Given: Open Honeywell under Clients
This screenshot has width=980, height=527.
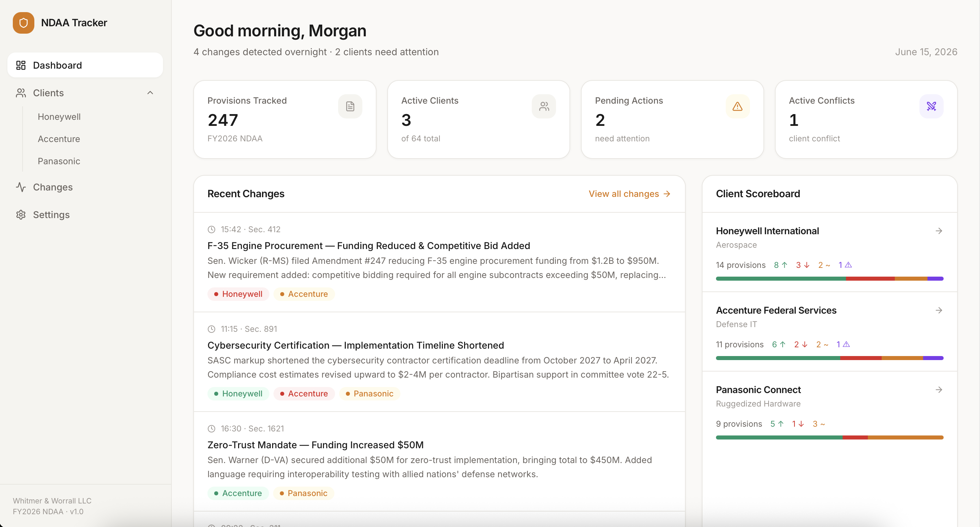Looking at the screenshot, I should pyautogui.click(x=59, y=117).
